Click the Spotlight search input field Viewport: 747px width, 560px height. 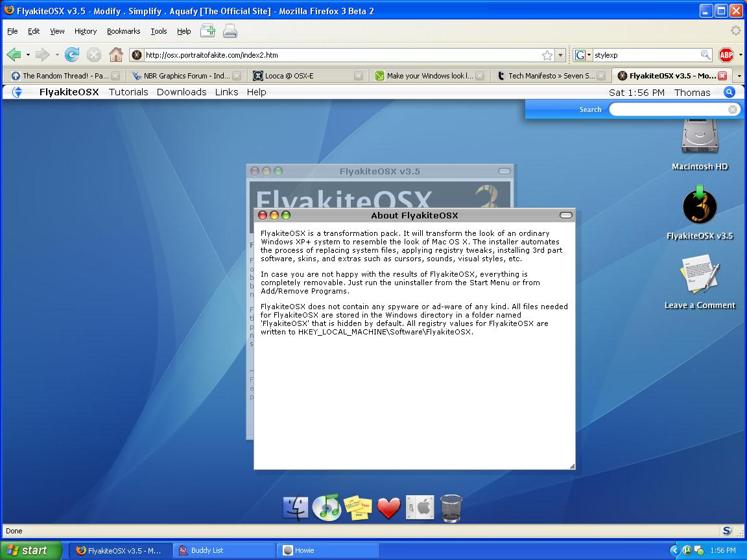pyautogui.click(x=669, y=110)
